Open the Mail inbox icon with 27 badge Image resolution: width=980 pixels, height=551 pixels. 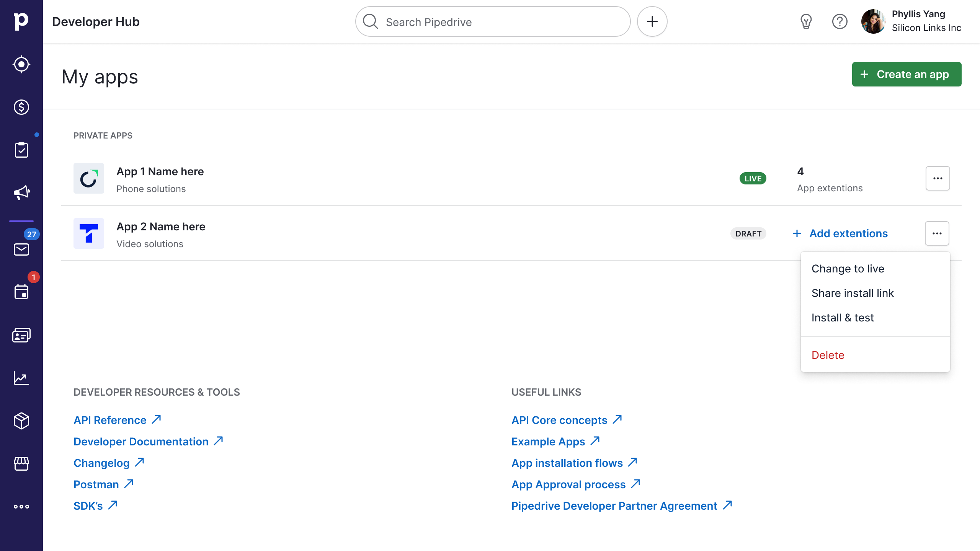click(x=21, y=249)
